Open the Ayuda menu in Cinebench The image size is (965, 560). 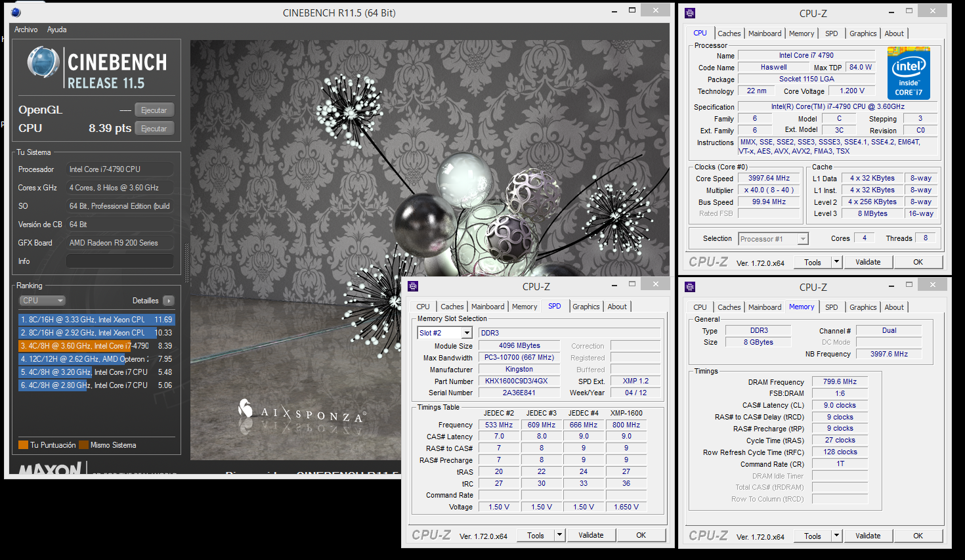pyautogui.click(x=56, y=30)
